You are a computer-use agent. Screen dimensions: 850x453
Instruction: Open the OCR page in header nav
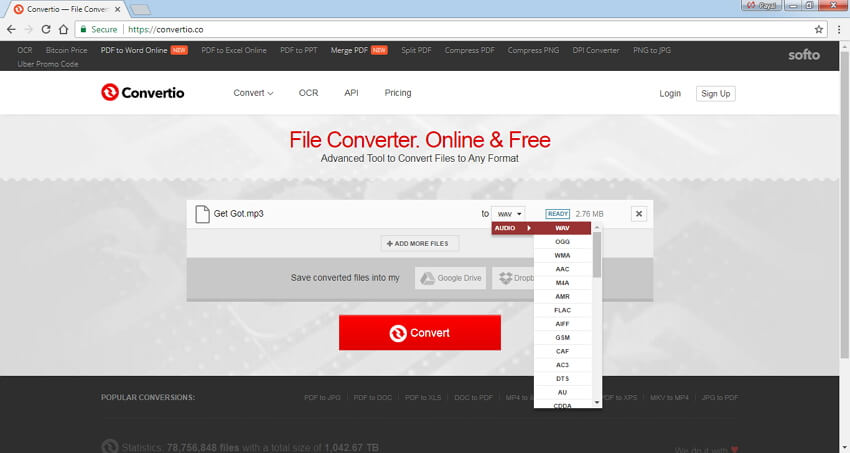pyautogui.click(x=308, y=93)
